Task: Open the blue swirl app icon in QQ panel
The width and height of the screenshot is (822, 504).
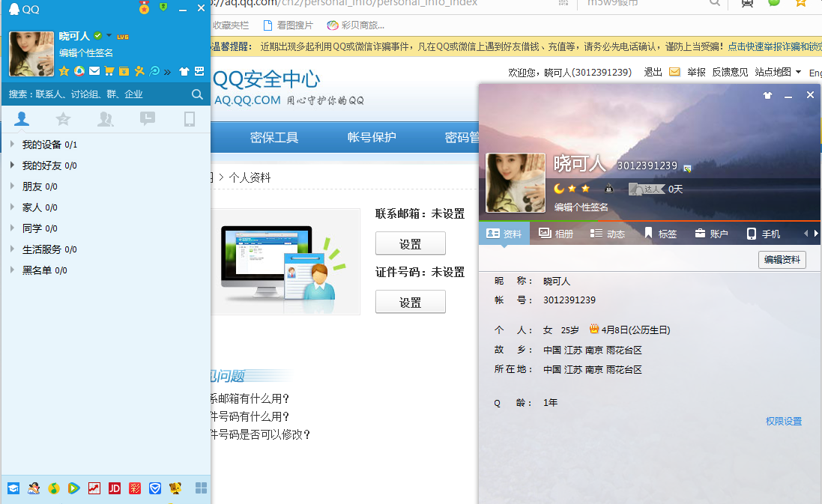Action: 154,70
